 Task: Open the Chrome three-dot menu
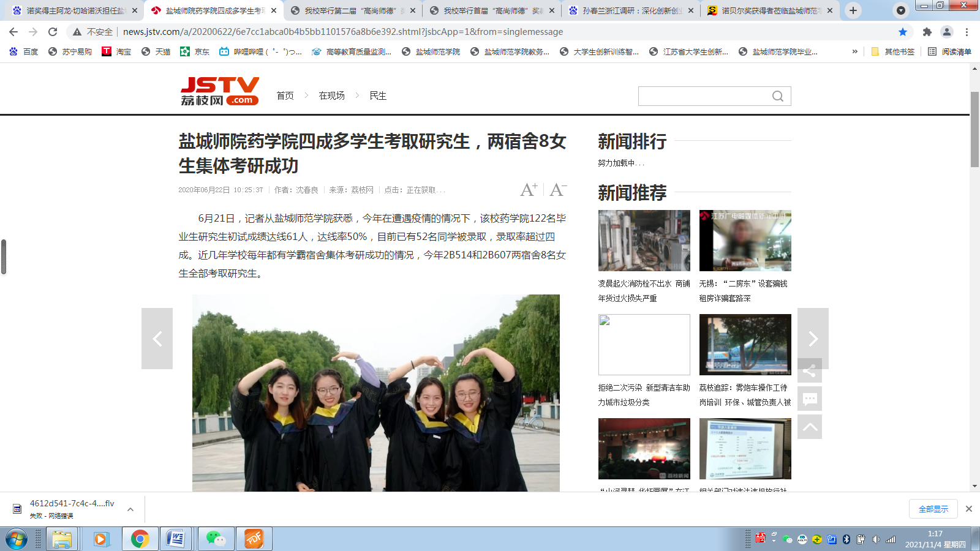coord(967,32)
